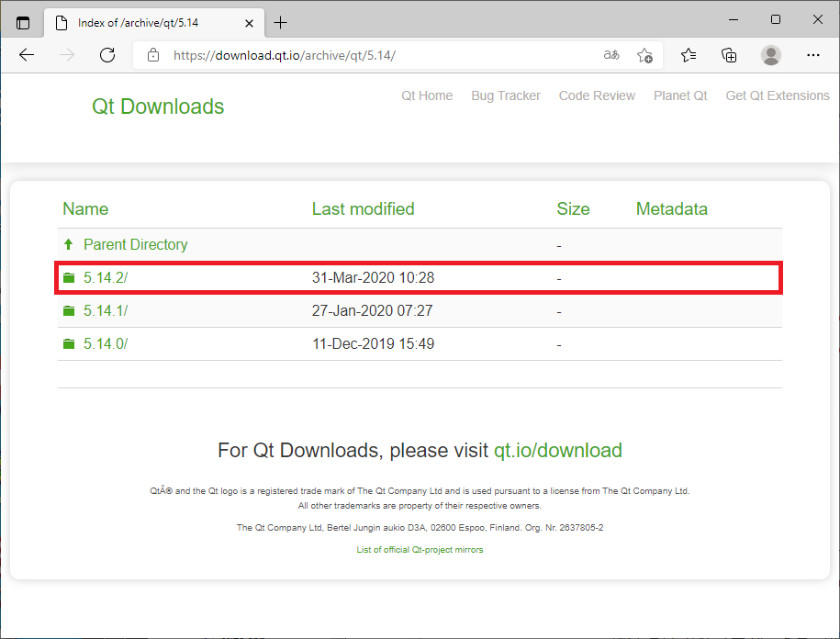Click the site padlock info icon

153,55
